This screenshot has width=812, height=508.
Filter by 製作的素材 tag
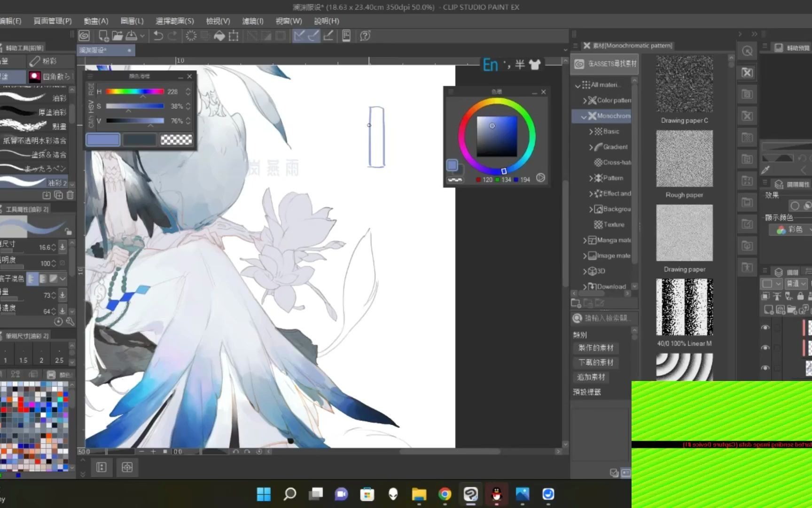click(596, 348)
